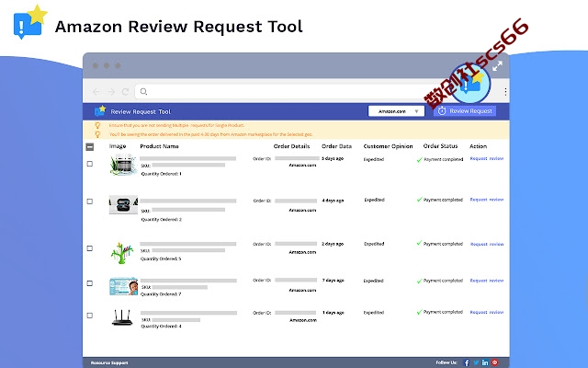The image size is (588, 368).
Task: Click the large app logo beside page title
Action: (x=30, y=22)
